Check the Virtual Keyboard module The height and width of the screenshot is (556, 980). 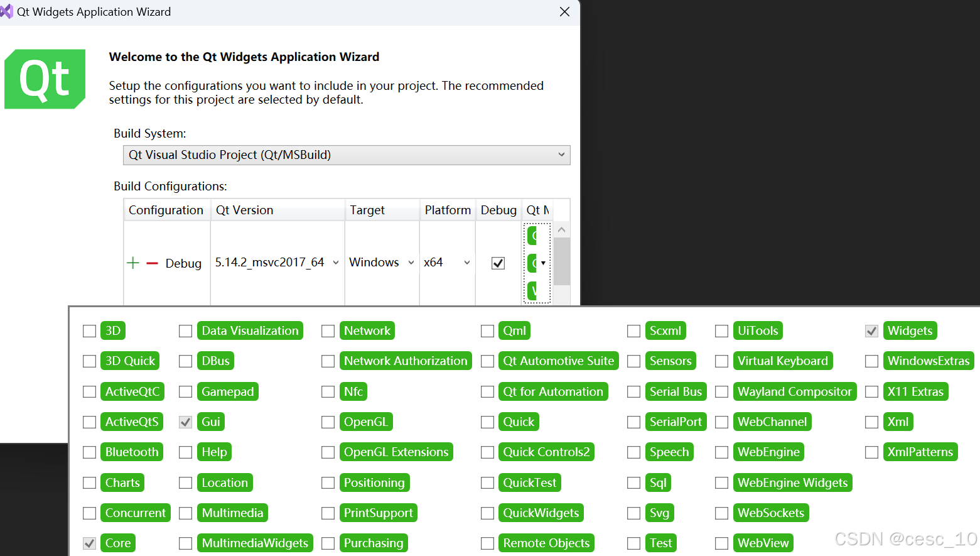(721, 361)
